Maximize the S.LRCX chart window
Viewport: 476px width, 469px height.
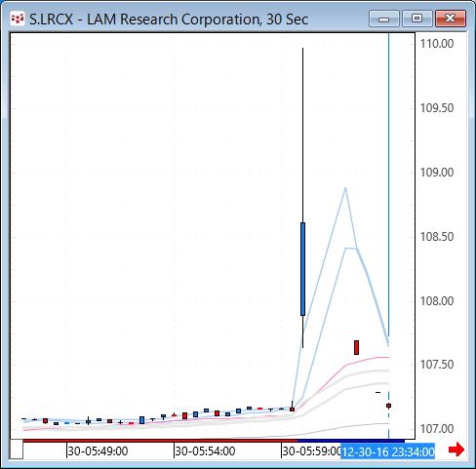(x=417, y=19)
